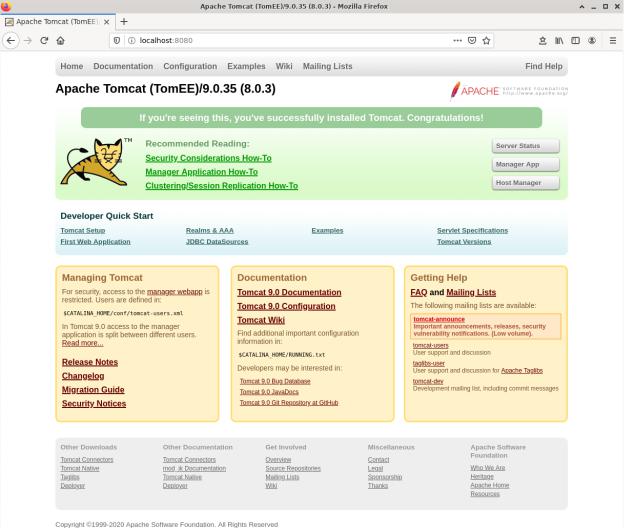
Task: Click the Manager App button
Action: [526, 164]
